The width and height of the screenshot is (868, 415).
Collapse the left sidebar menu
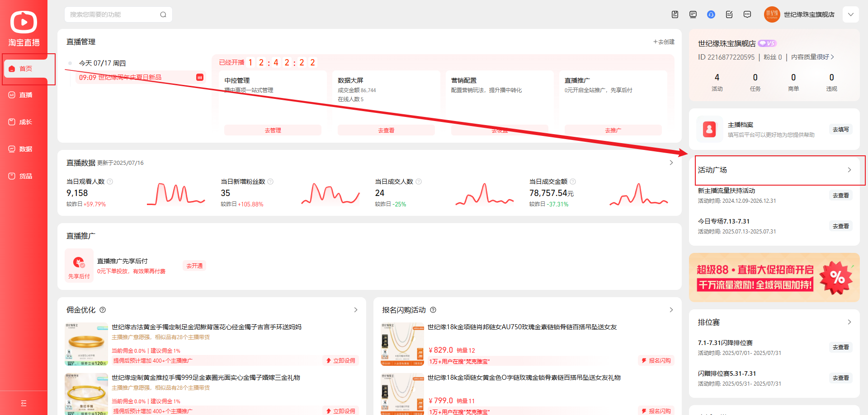tap(24, 403)
